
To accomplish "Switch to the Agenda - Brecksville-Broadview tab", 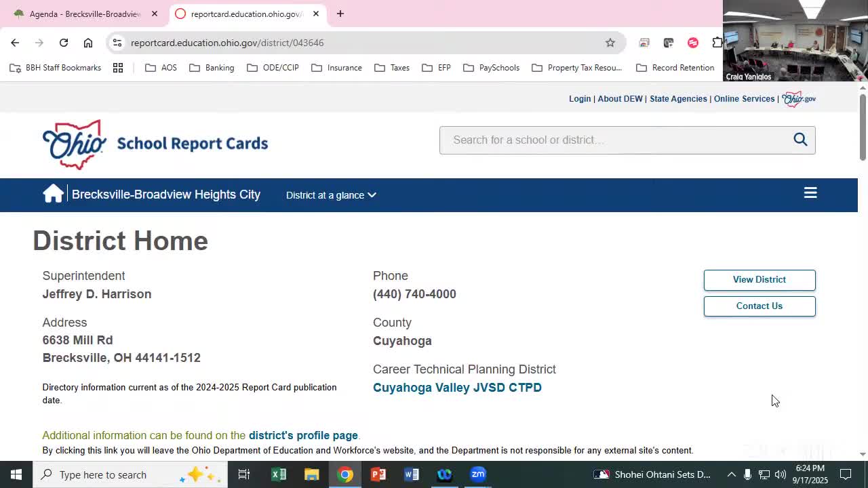I will pyautogui.click(x=86, y=14).
